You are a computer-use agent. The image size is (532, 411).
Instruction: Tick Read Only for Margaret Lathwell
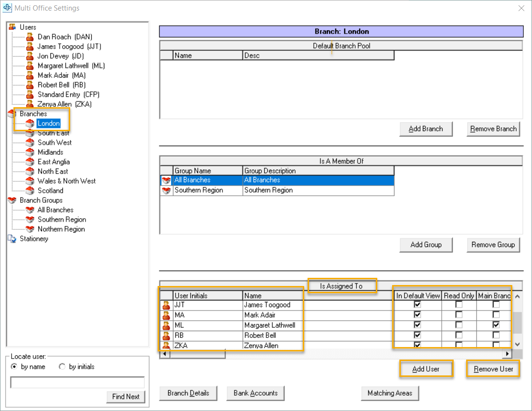click(x=459, y=325)
